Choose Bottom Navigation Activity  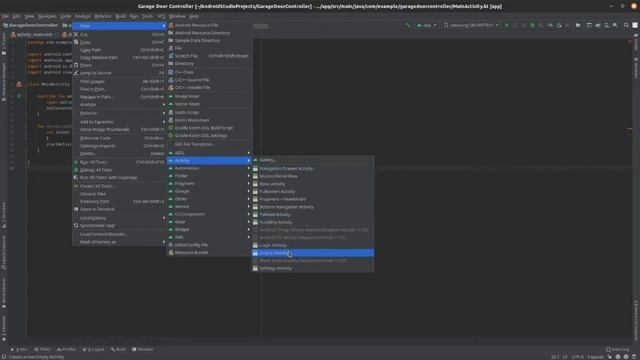(313, 207)
